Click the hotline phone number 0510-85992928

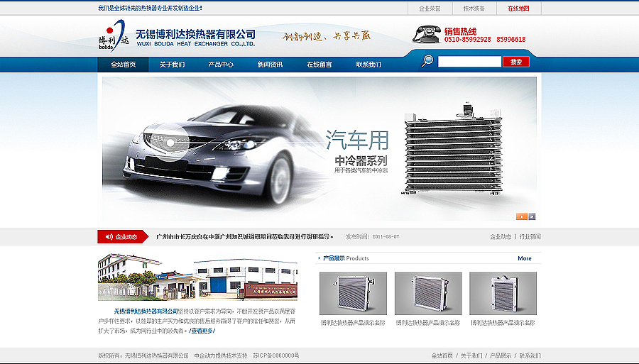point(467,40)
